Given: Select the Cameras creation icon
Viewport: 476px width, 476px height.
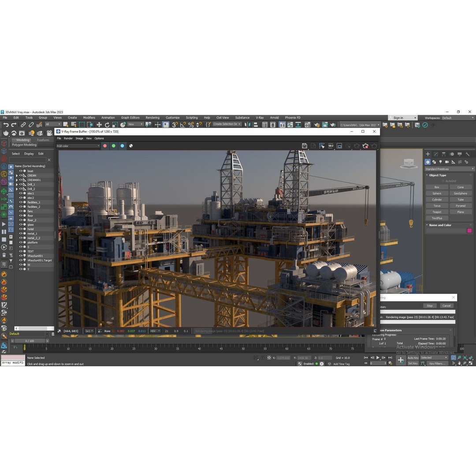Looking at the screenshot, I should click(447, 162).
